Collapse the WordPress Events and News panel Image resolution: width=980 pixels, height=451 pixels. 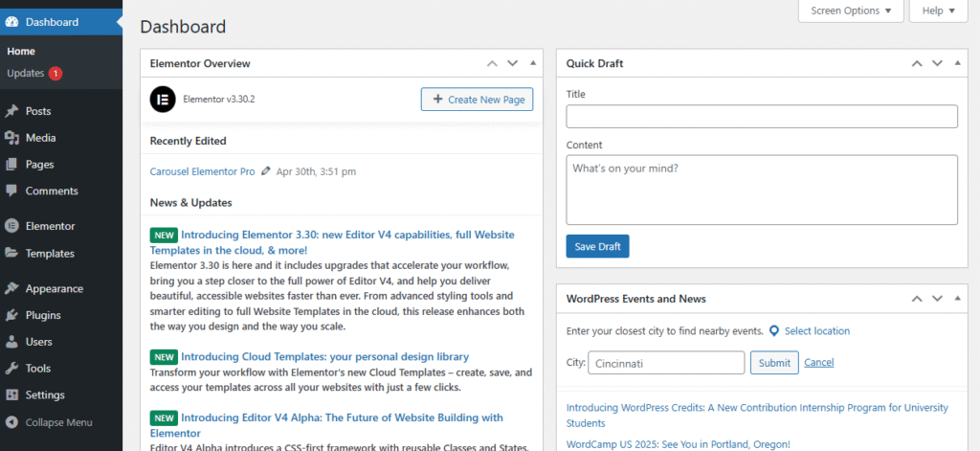(957, 299)
